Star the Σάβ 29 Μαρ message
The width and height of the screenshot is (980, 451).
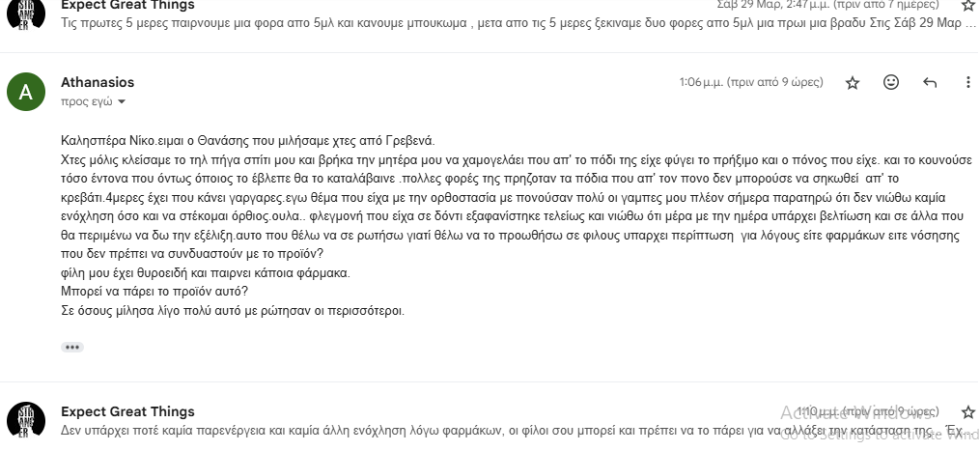[x=968, y=6]
